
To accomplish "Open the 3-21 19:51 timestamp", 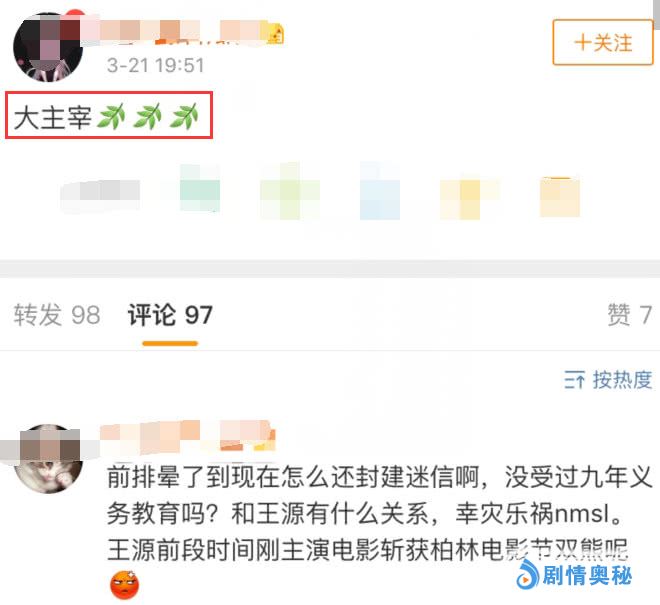I will click(x=155, y=66).
